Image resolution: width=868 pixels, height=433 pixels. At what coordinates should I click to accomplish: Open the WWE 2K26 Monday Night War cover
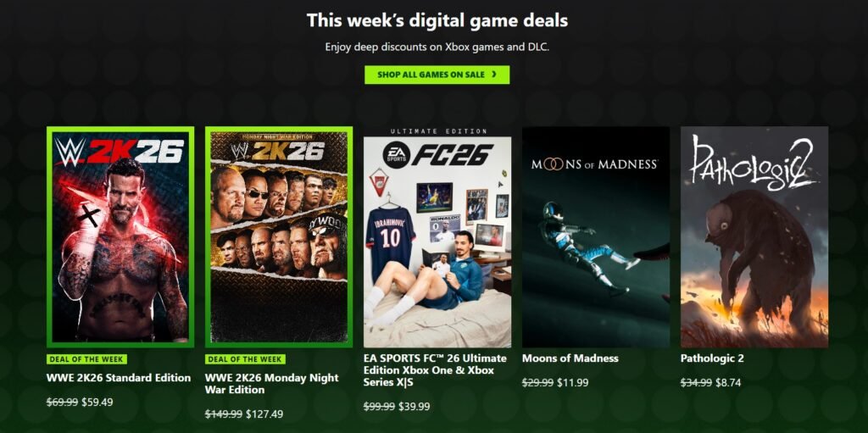(x=279, y=237)
